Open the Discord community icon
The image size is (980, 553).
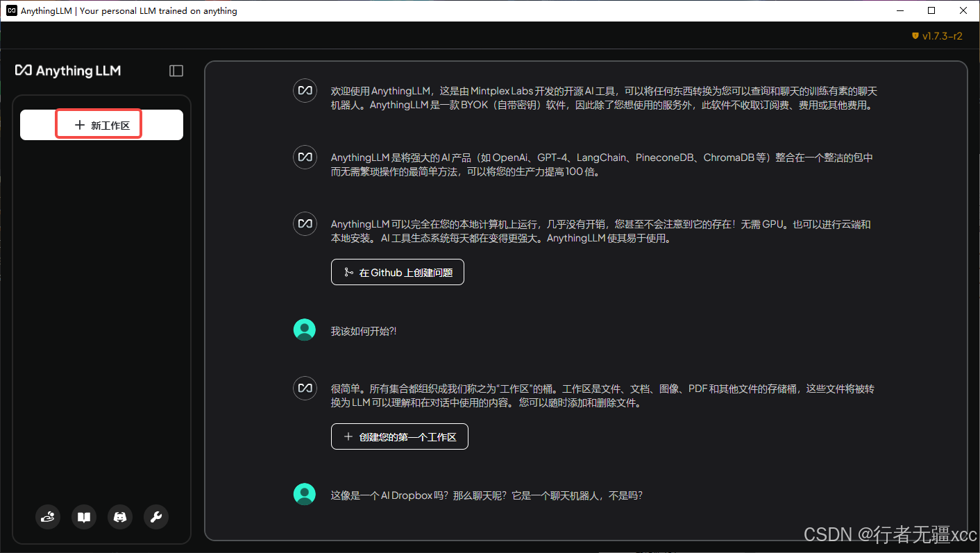coord(120,517)
